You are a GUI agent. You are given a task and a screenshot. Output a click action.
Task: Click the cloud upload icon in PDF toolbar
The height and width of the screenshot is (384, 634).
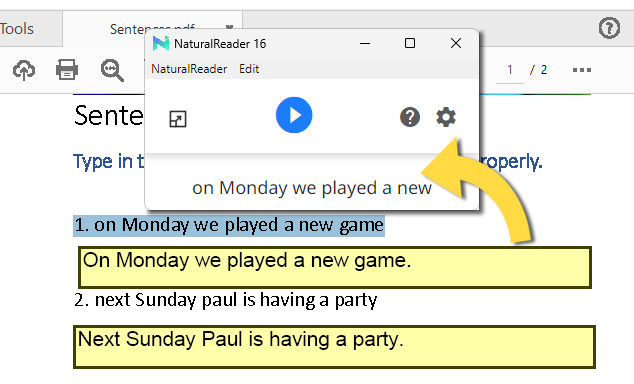pos(24,70)
